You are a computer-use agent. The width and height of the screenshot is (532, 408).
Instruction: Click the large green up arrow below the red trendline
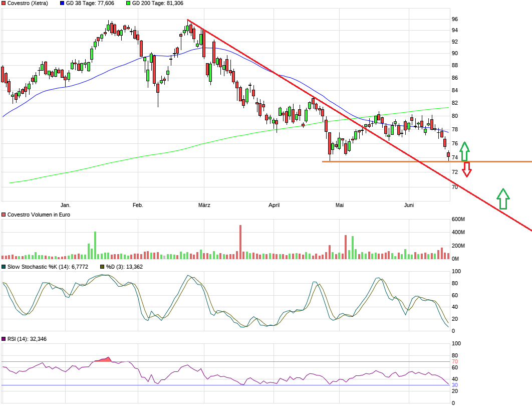pos(503,199)
